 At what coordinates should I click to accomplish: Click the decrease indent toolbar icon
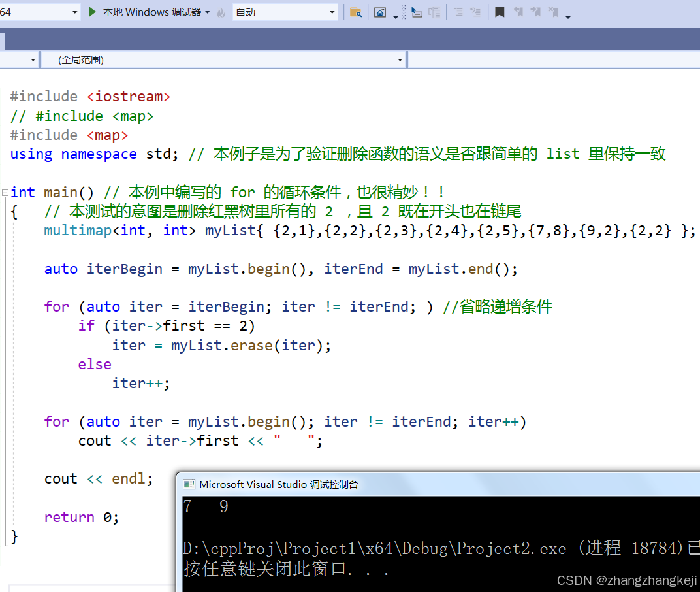click(x=475, y=12)
